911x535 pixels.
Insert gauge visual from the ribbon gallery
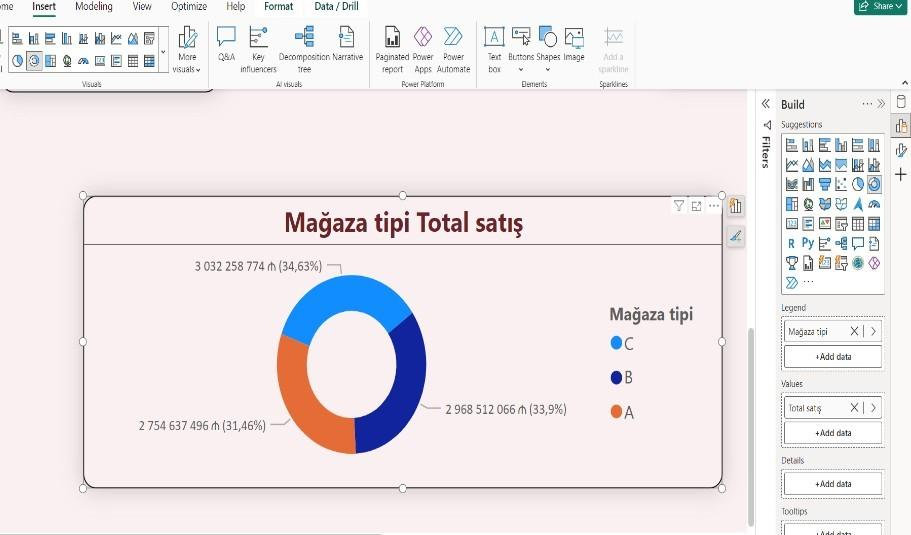84,60
